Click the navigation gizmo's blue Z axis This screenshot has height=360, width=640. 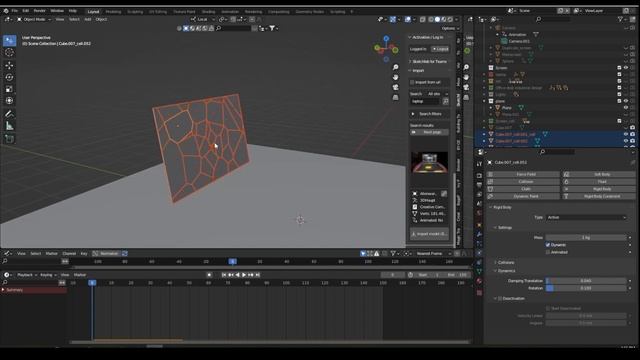pyautogui.click(x=386, y=38)
